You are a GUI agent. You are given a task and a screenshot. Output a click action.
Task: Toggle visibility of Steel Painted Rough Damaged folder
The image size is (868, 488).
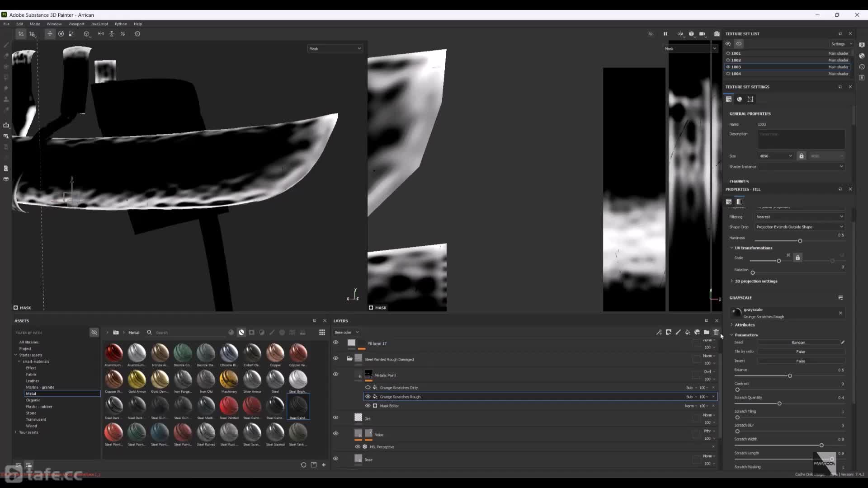(x=335, y=358)
